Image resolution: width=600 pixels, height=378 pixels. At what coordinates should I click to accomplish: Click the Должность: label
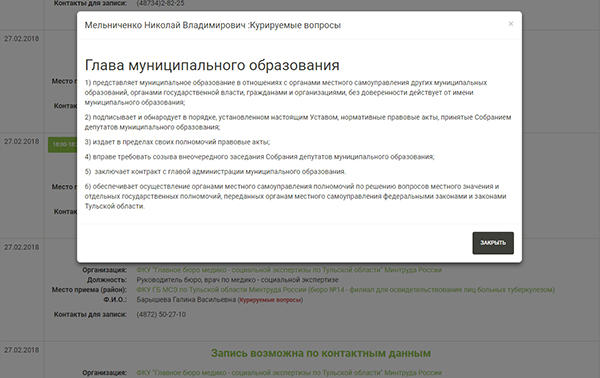[107, 280]
